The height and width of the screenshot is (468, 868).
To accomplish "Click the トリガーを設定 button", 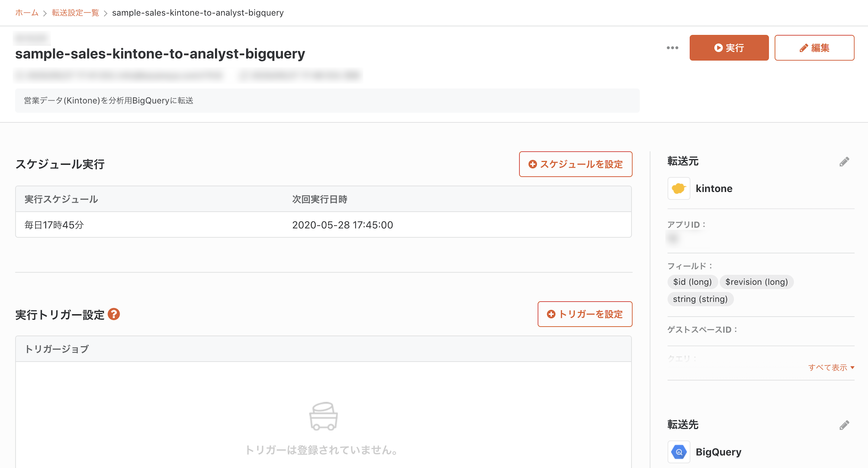I will (585, 314).
